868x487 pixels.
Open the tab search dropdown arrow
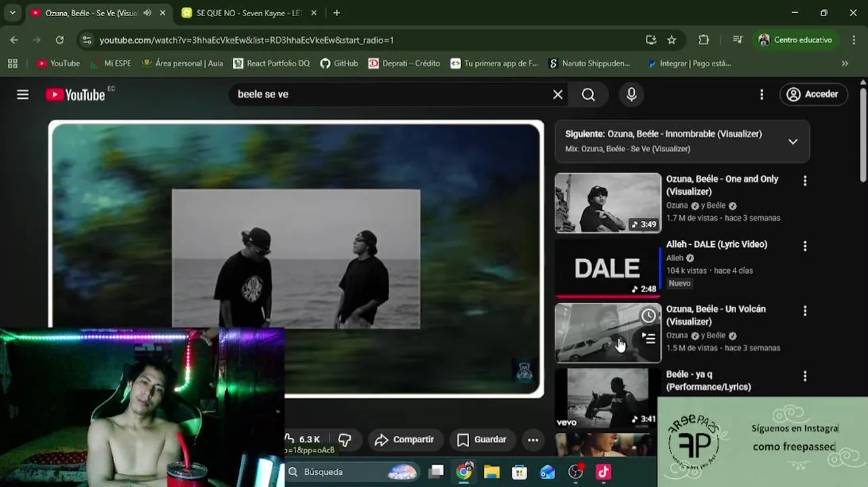click(12, 13)
